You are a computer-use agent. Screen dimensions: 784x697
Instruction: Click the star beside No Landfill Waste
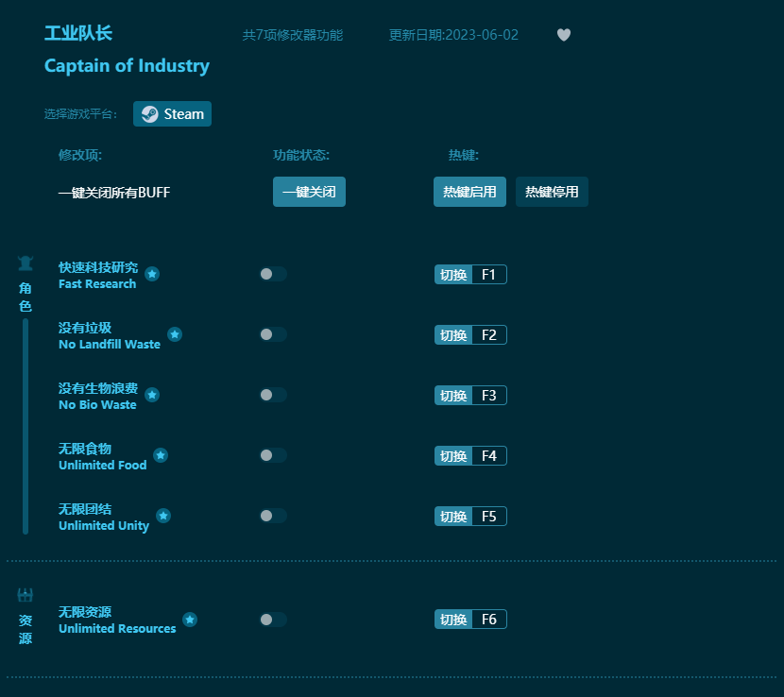click(x=174, y=333)
